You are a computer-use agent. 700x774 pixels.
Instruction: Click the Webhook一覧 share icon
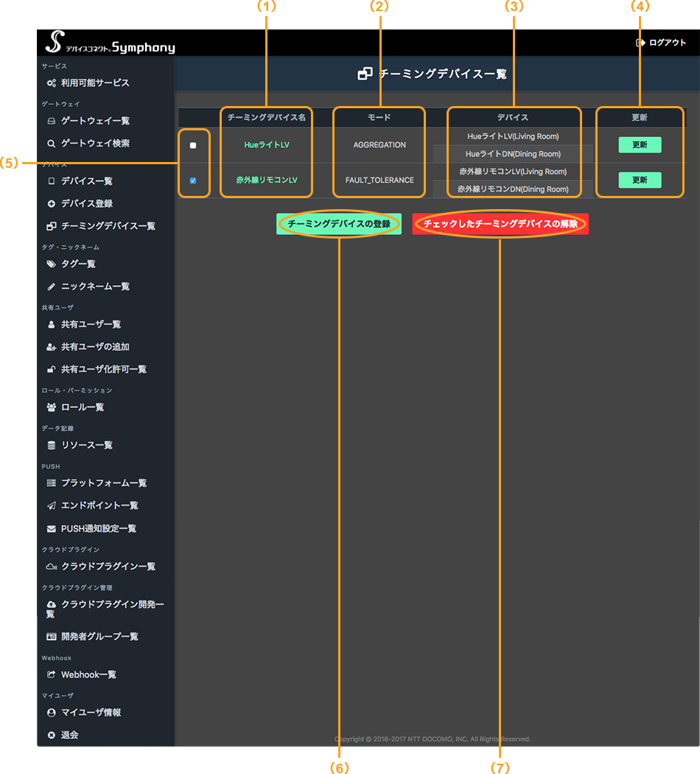(52, 675)
